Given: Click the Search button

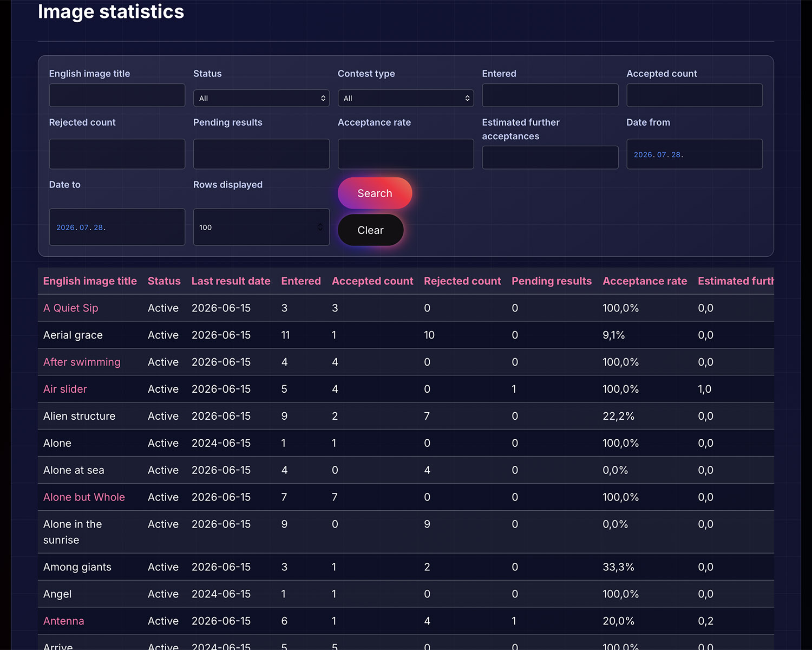Looking at the screenshot, I should pyautogui.click(x=375, y=193).
